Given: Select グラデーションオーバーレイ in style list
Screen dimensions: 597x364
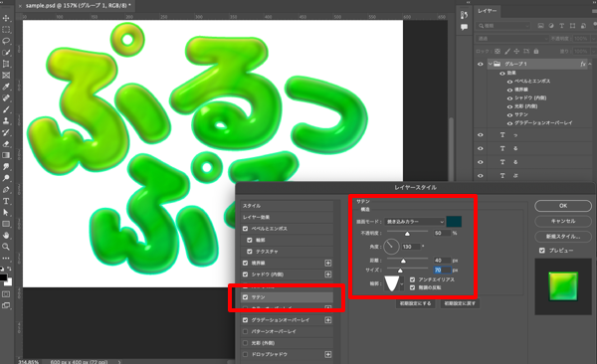Looking at the screenshot, I should pyautogui.click(x=281, y=320).
